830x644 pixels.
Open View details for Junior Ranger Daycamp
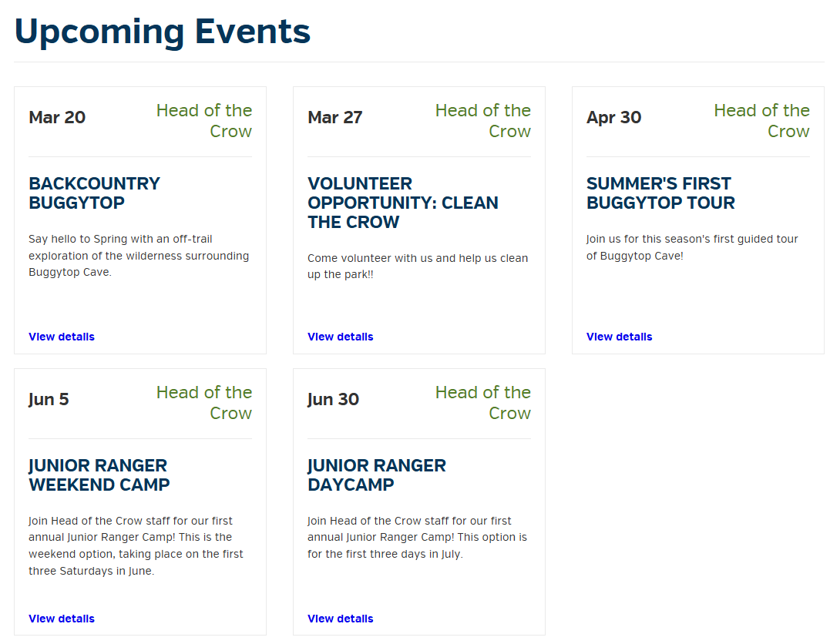[341, 619]
